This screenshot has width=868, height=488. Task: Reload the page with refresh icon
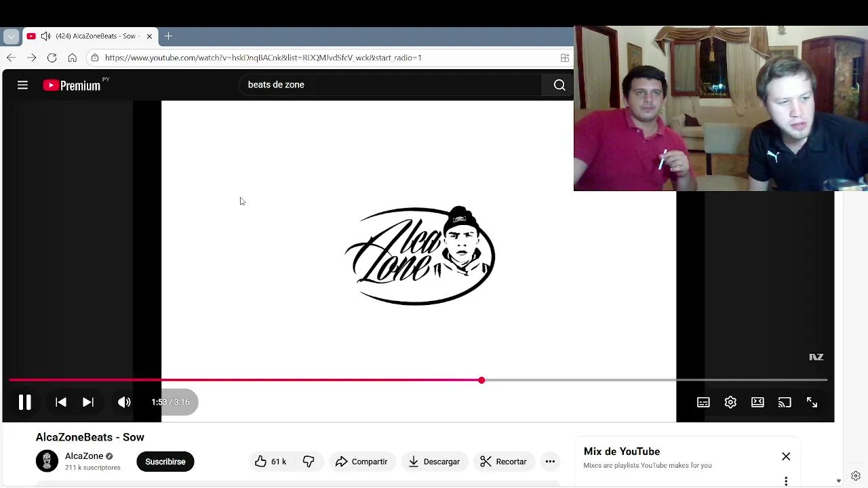click(52, 58)
